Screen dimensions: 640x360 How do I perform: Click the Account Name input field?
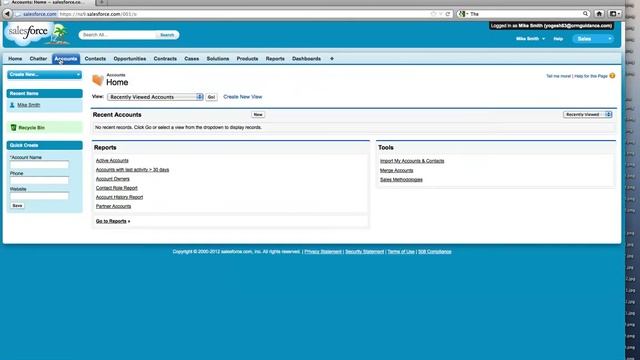click(39, 165)
